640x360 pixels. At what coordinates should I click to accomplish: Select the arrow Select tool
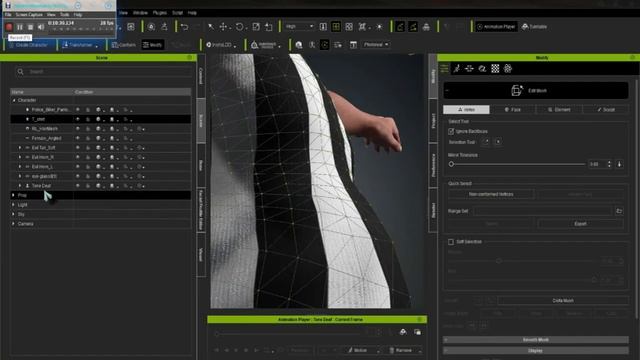pos(211,27)
